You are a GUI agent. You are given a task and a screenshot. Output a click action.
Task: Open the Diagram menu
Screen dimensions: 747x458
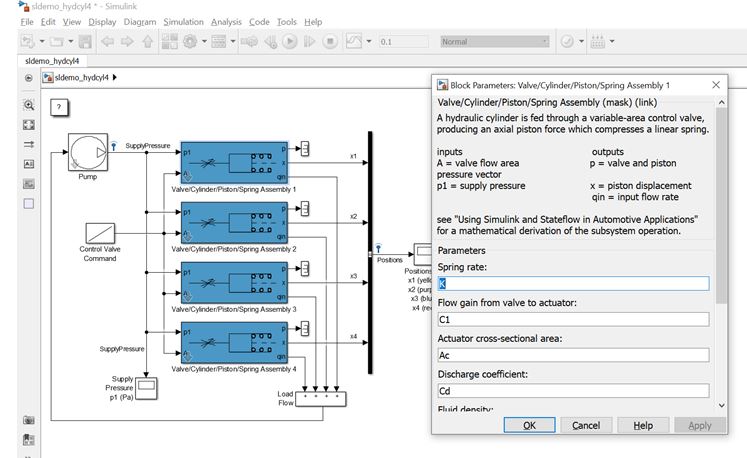(140, 22)
